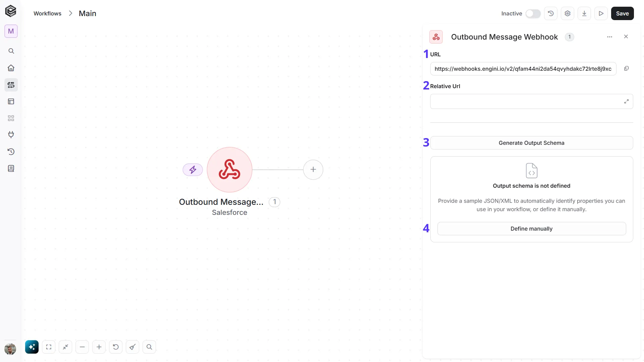Run the workflow with the play button
Screen dimensions: 644x362
pyautogui.click(x=601, y=13)
